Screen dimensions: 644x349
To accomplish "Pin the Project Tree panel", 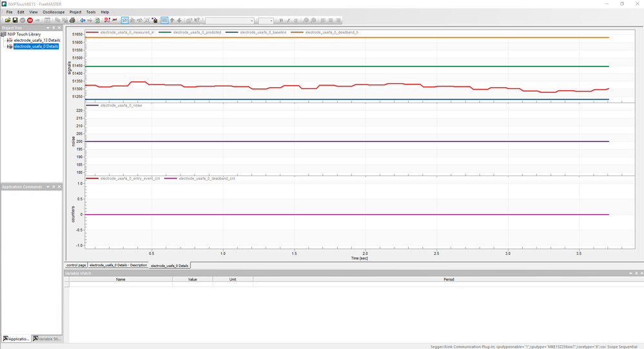I will click(x=54, y=28).
